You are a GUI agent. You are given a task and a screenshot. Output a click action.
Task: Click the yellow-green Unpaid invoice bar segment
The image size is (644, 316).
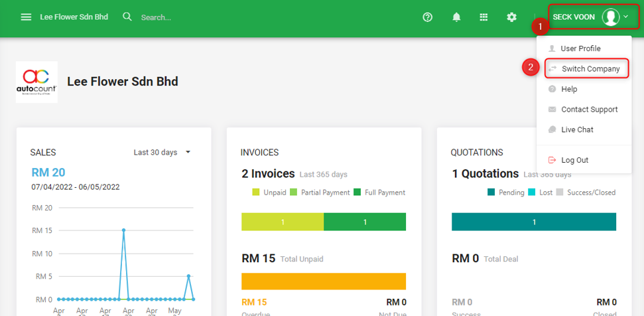[x=283, y=222]
